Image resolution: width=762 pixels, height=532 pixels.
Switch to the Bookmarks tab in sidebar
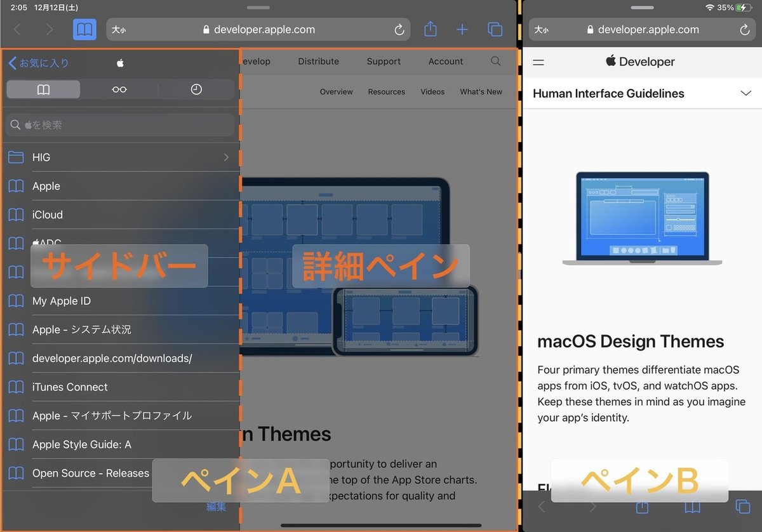point(43,90)
